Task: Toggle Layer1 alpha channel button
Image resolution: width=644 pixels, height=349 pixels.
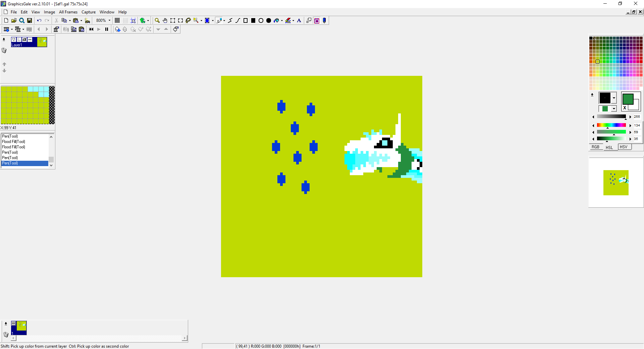Action: pos(24,39)
